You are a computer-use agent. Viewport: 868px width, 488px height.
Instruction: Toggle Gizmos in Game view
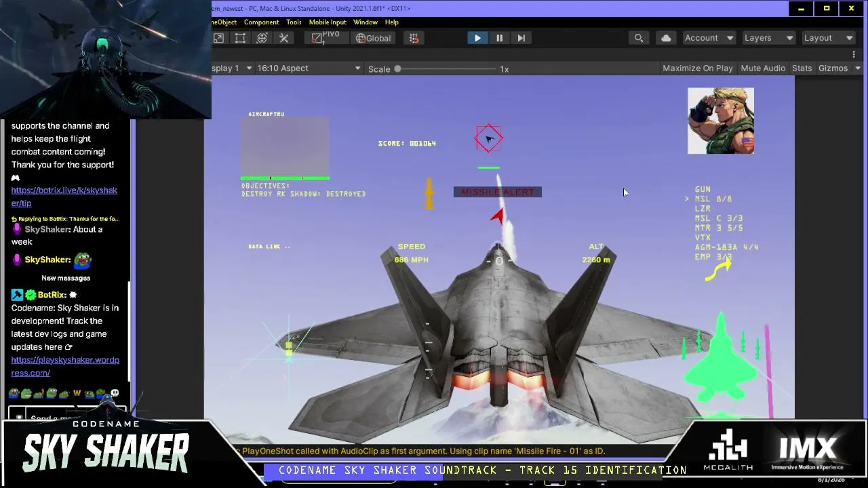(x=833, y=68)
